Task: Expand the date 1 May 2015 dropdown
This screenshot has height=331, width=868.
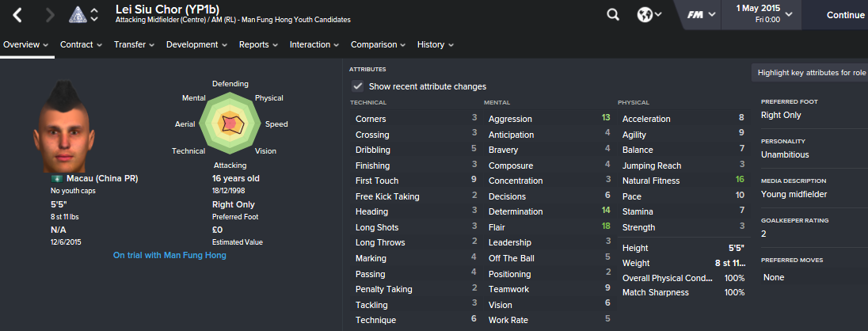Action: point(788,14)
